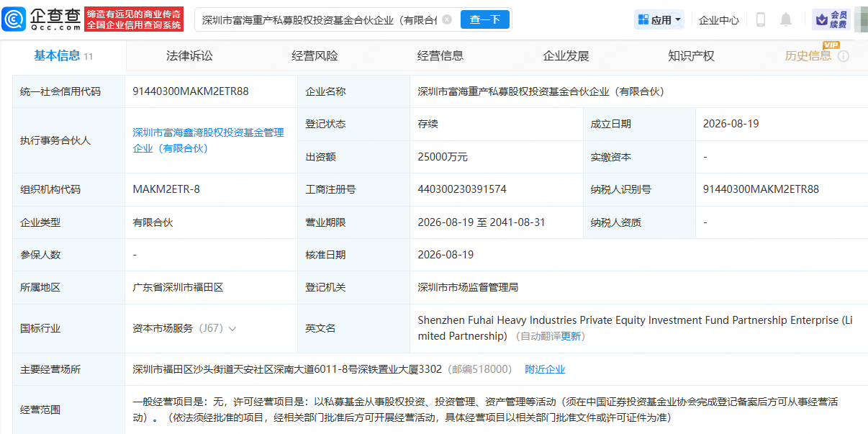
Task: Open the notifications bell icon
Action: 786,19
